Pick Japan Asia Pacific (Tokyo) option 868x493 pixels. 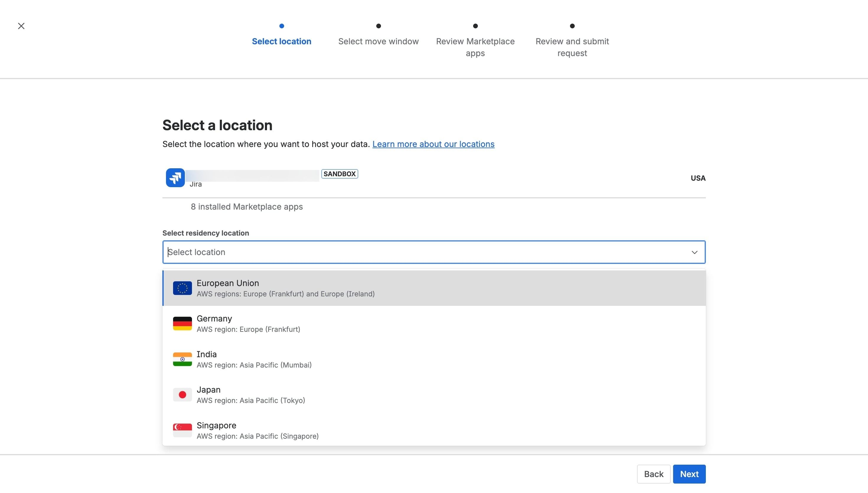click(x=434, y=395)
